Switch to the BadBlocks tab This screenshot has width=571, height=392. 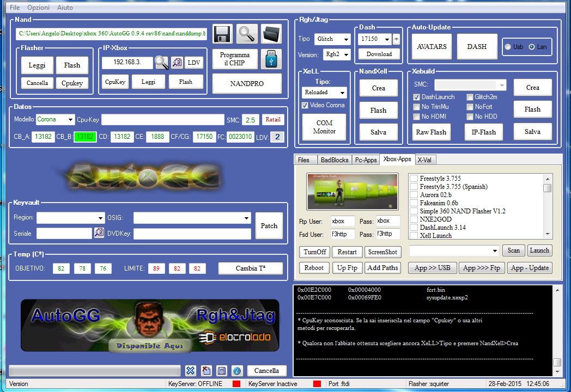click(x=335, y=160)
